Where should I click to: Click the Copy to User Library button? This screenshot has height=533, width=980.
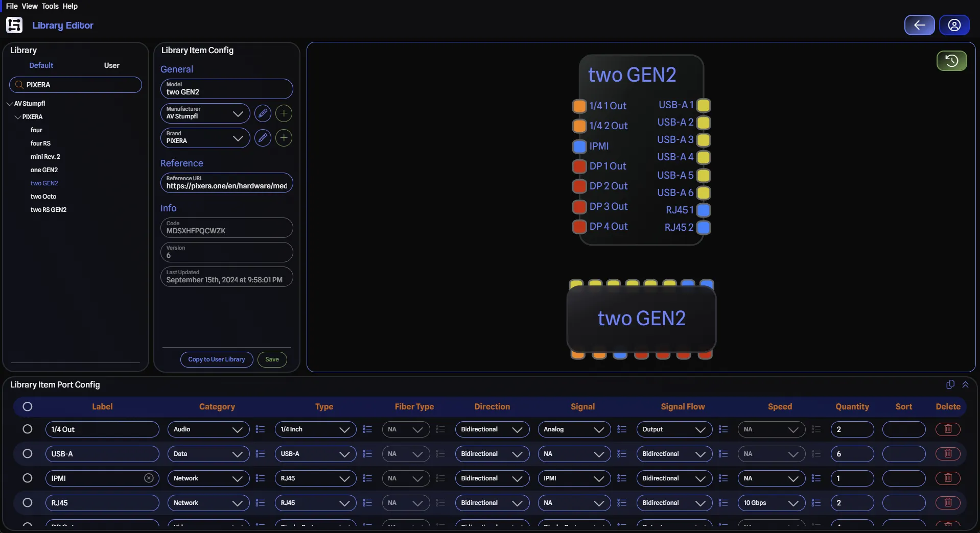point(216,359)
